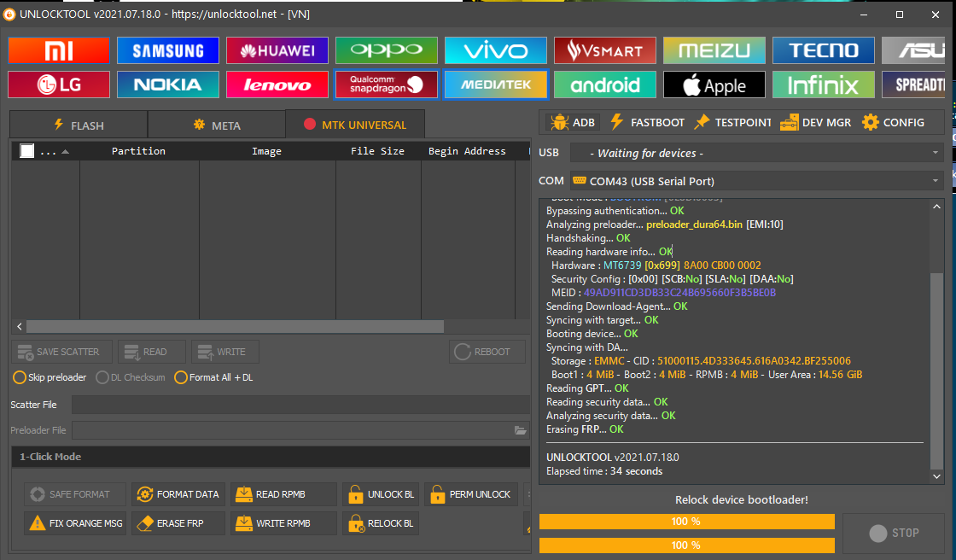Select the Samsung brand tile
This screenshot has height=560, width=956.
pos(168,50)
